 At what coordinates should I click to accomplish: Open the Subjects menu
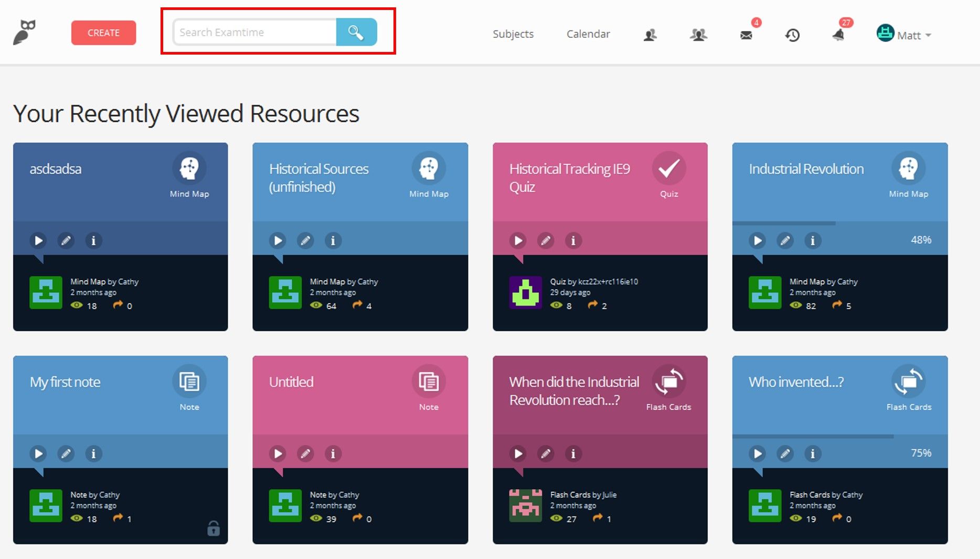coord(513,34)
